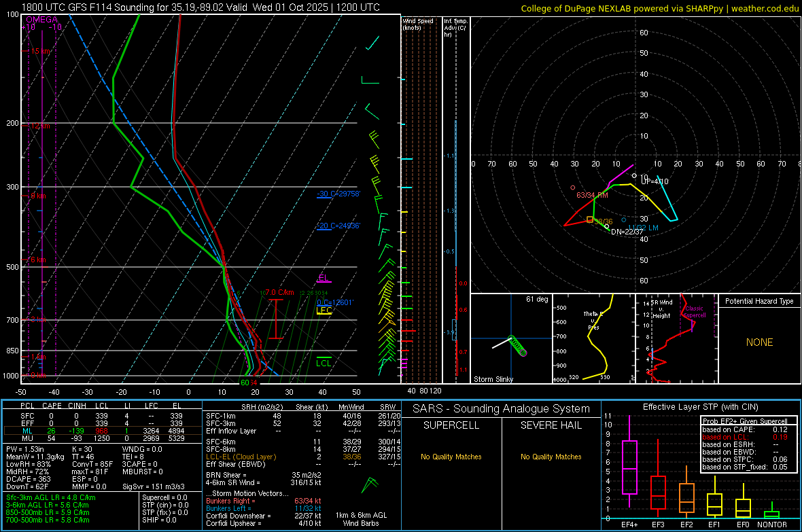Click the Bunkers Left = 11/32 kt line

pos(264,508)
